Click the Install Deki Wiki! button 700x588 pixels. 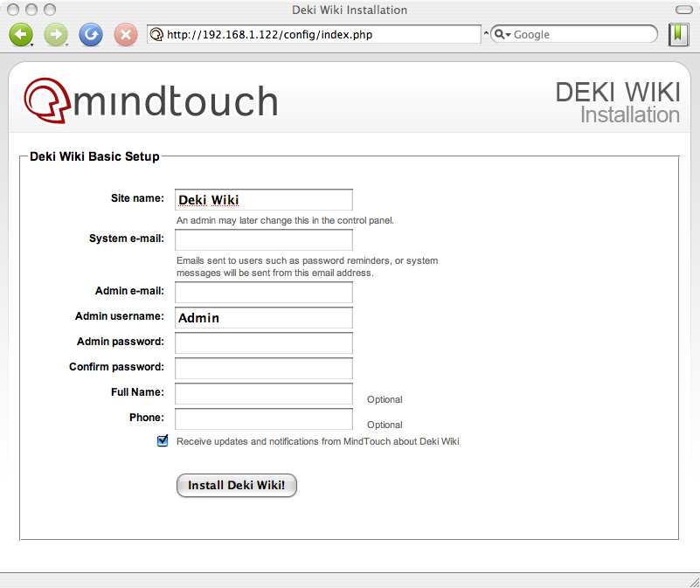(x=237, y=485)
